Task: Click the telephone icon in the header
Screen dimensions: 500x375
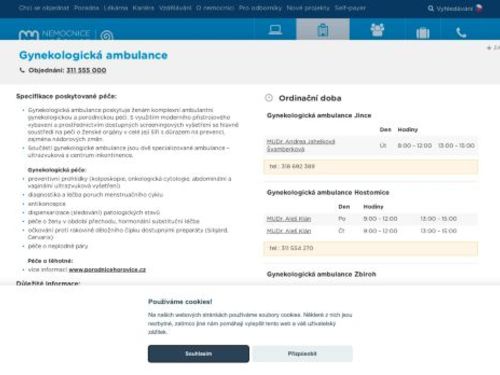Action: 461,32
